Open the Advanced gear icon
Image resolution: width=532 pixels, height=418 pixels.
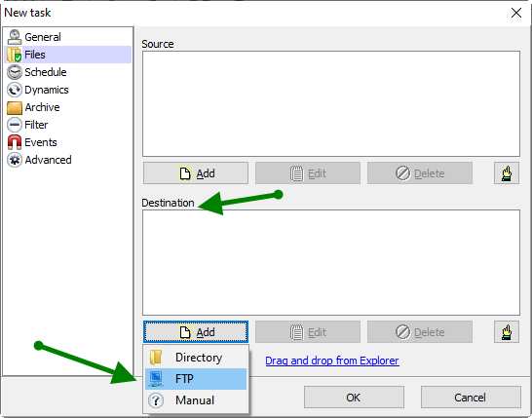click(15, 160)
